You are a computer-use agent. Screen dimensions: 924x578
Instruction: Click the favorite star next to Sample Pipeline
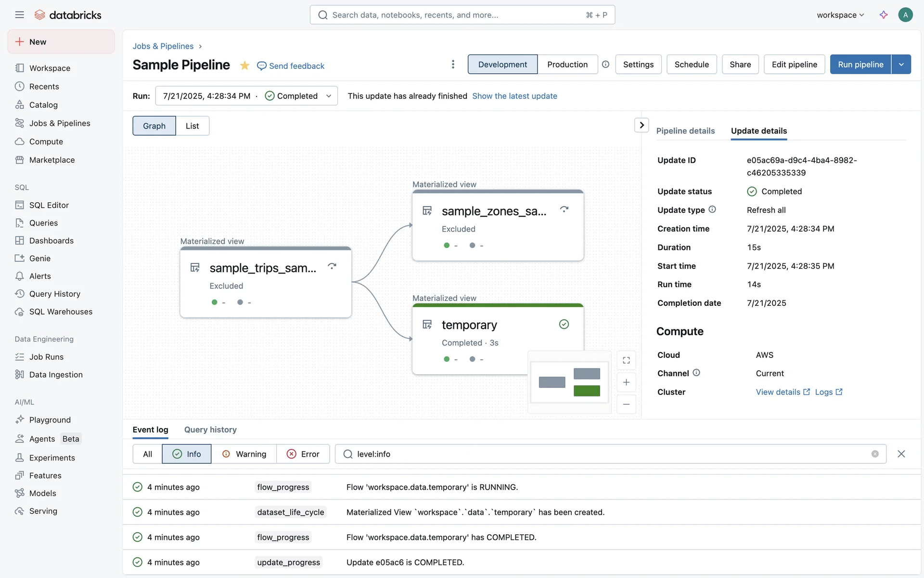click(244, 66)
